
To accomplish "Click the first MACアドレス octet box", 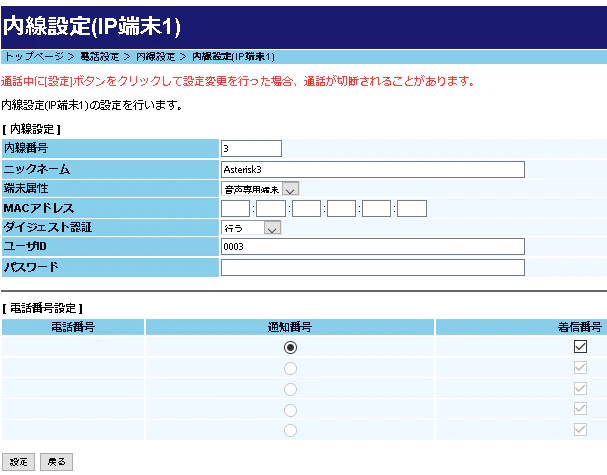I will (x=235, y=208).
